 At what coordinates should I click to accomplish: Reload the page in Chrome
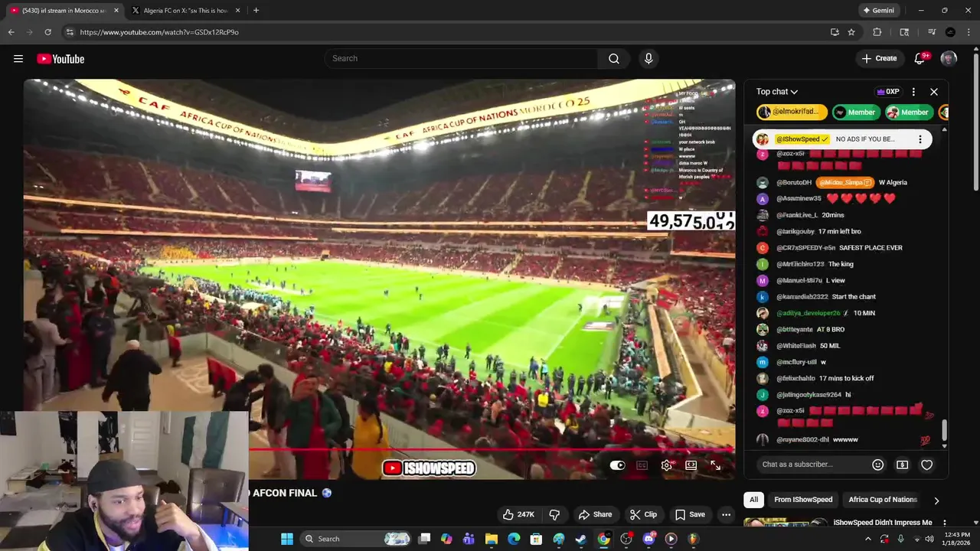click(47, 32)
